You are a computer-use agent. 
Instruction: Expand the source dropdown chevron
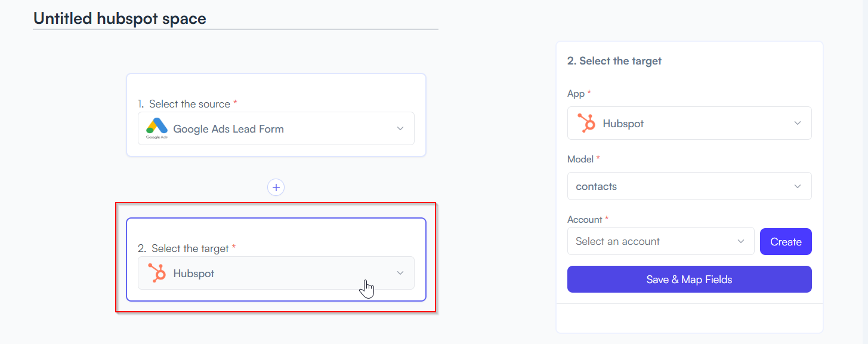[400, 128]
